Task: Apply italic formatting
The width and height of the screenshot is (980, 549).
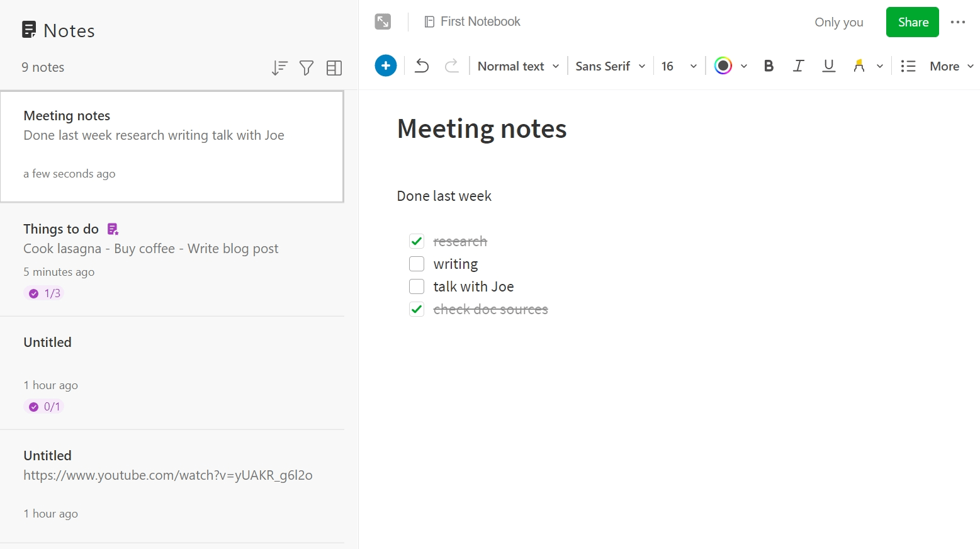Action: coord(798,65)
